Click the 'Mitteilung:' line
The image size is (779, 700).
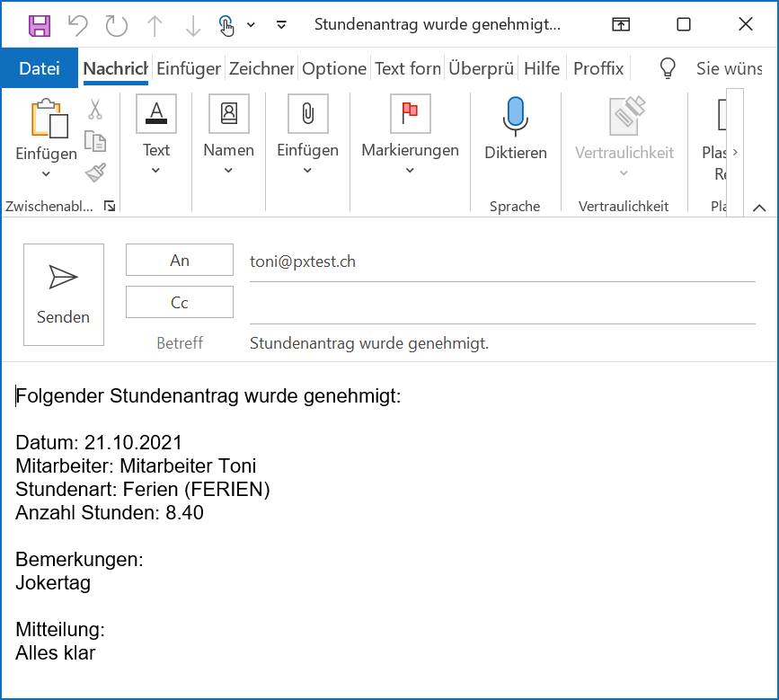click(x=60, y=629)
